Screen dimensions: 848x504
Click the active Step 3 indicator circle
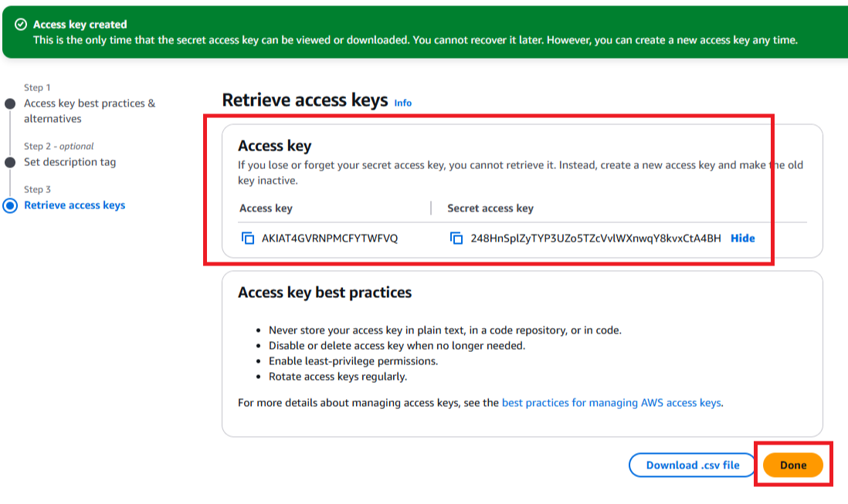coord(10,205)
